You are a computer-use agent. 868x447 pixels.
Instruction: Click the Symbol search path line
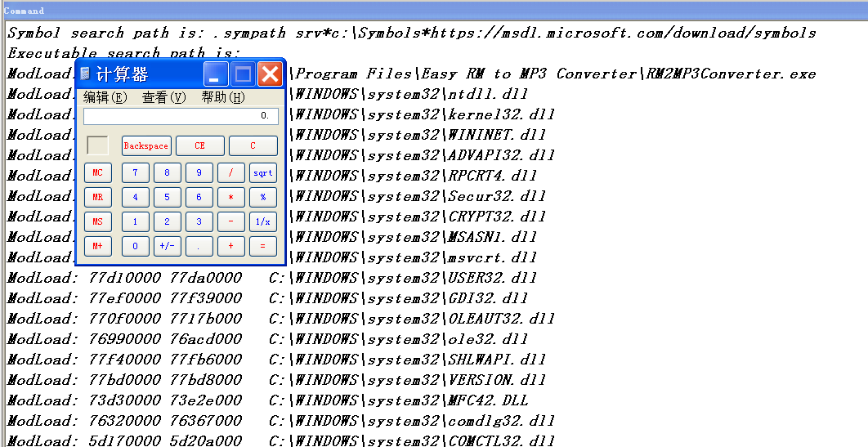click(411, 33)
